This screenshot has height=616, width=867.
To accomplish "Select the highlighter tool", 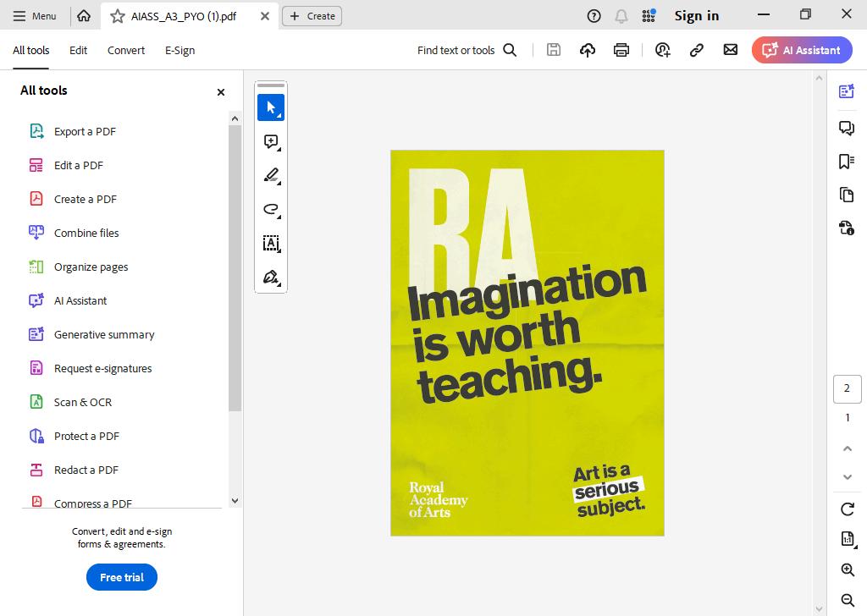I will point(271,176).
